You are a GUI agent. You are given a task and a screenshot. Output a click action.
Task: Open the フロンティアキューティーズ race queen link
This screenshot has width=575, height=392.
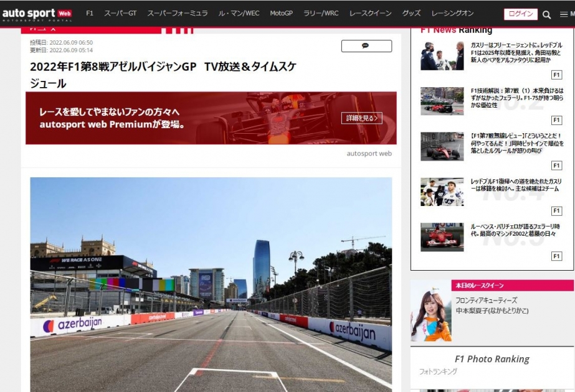492,306
